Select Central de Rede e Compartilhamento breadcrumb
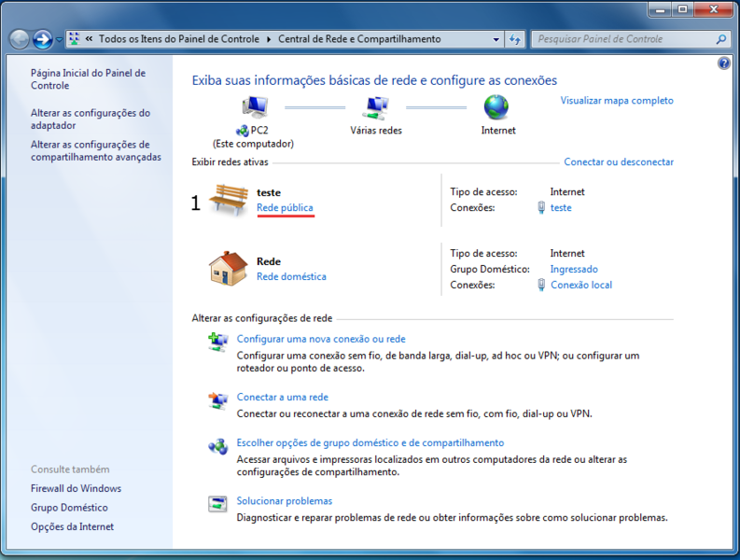Image resolution: width=740 pixels, height=560 pixels. [x=359, y=38]
